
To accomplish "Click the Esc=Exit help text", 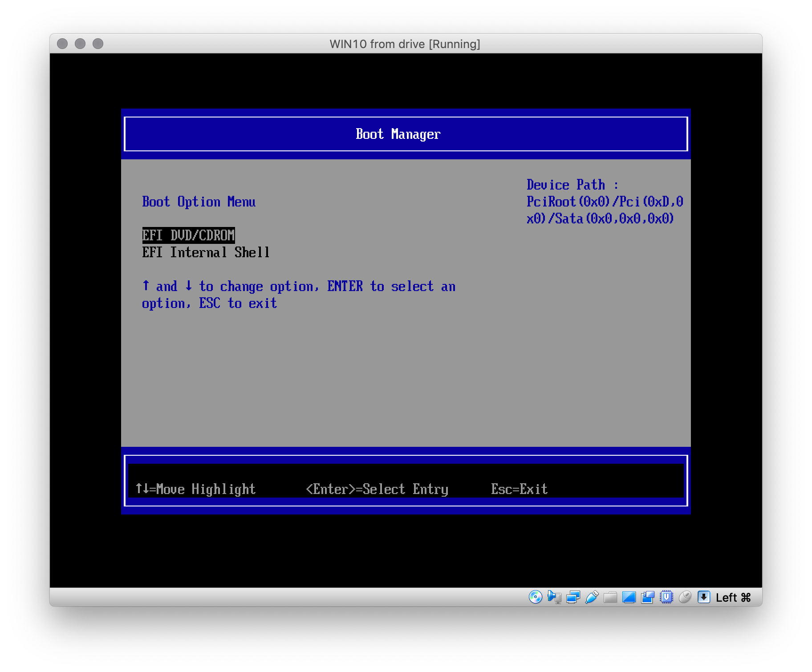I will point(519,489).
